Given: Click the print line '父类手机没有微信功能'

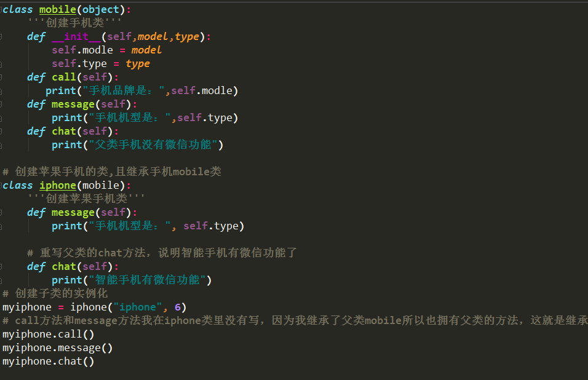Looking at the screenshot, I should (138, 144).
